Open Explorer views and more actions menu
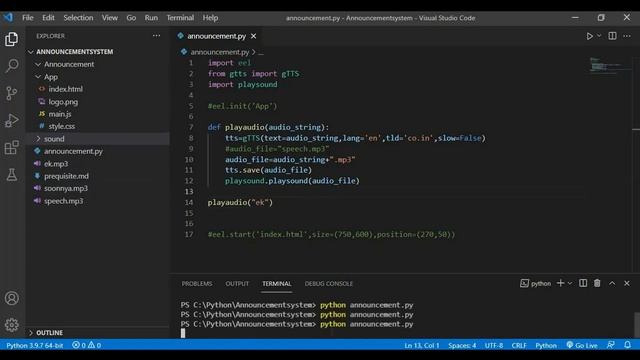Image resolution: width=640 pixels, height=360 pixels. coord(156,36)
